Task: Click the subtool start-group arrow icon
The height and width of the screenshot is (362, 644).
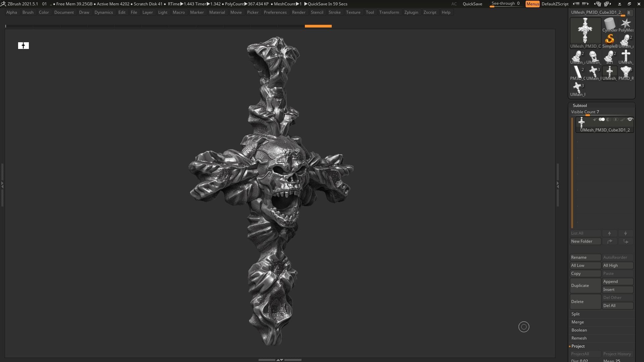Action: [x=595, y=120]
